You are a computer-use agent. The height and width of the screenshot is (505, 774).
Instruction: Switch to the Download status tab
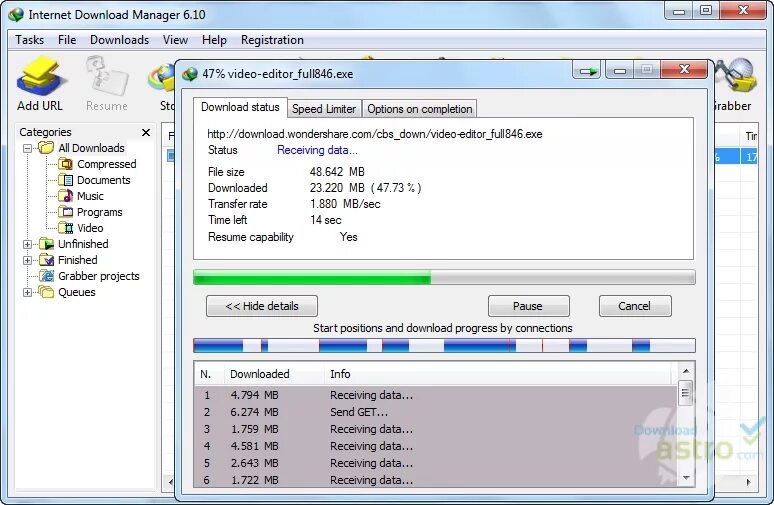[240, 107]
